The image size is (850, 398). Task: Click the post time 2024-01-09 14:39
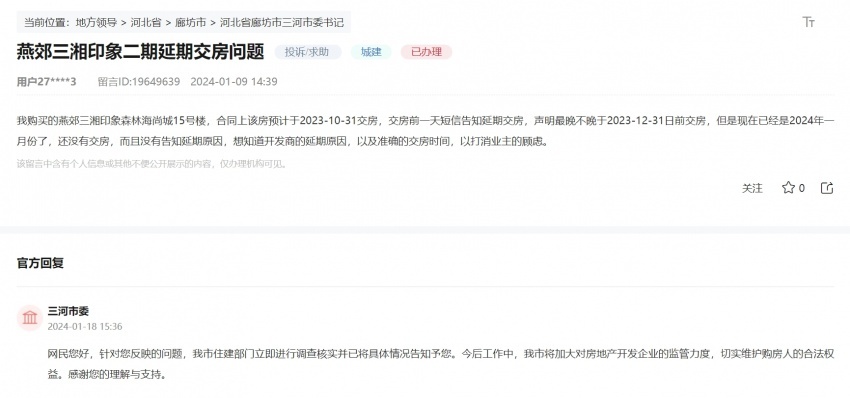[x=234, y=82]
